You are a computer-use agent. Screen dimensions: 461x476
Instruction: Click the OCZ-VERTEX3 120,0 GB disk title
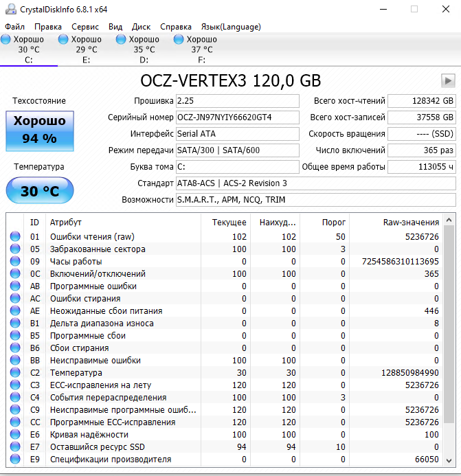[x=231, y=81]
